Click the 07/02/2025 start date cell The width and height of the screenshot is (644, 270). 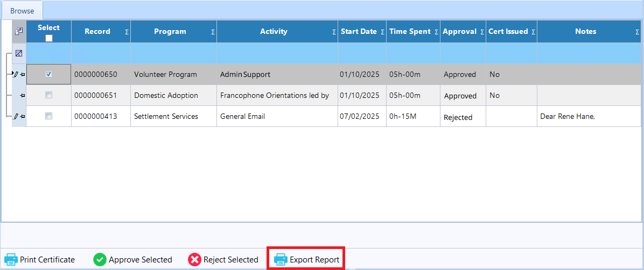coord(362,117)
